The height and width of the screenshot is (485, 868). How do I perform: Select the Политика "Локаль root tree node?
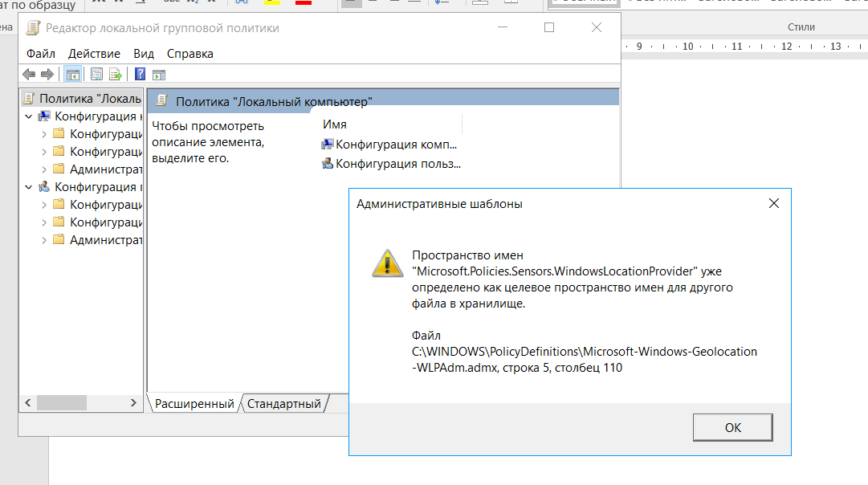(x=82, y=99)
